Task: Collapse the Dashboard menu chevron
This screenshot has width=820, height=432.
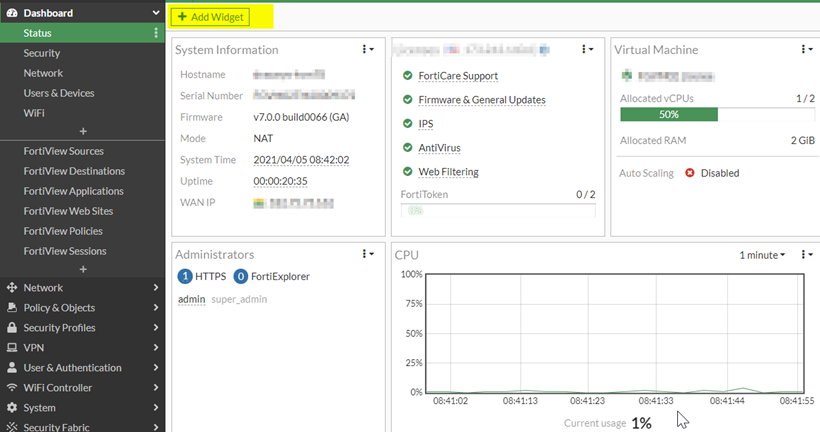Action: click(x=155, y=13)
